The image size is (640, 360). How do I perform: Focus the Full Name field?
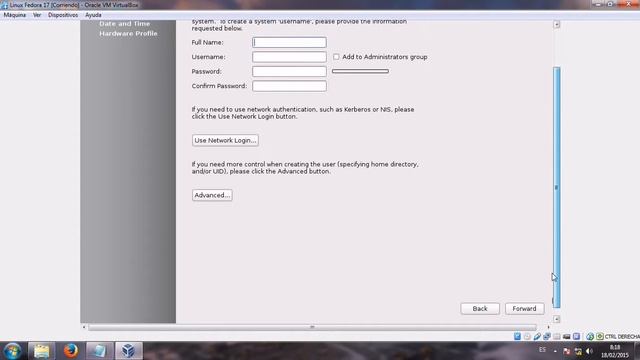click(x=289, y=42)
